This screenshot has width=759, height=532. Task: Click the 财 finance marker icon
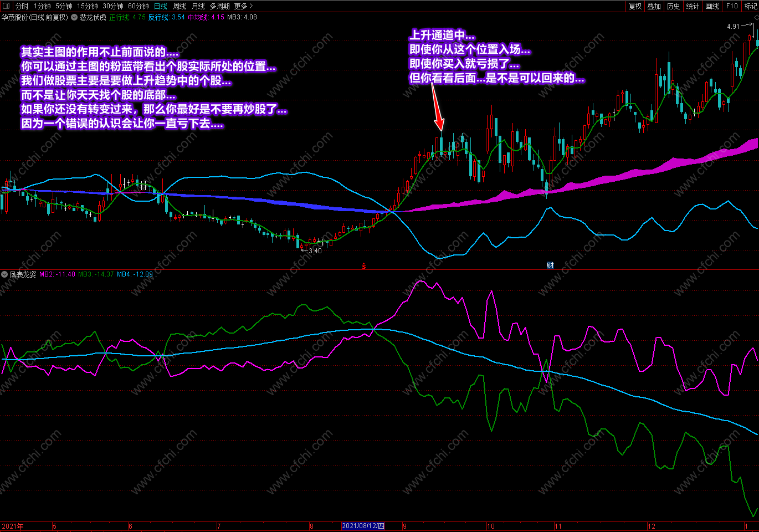550,265
